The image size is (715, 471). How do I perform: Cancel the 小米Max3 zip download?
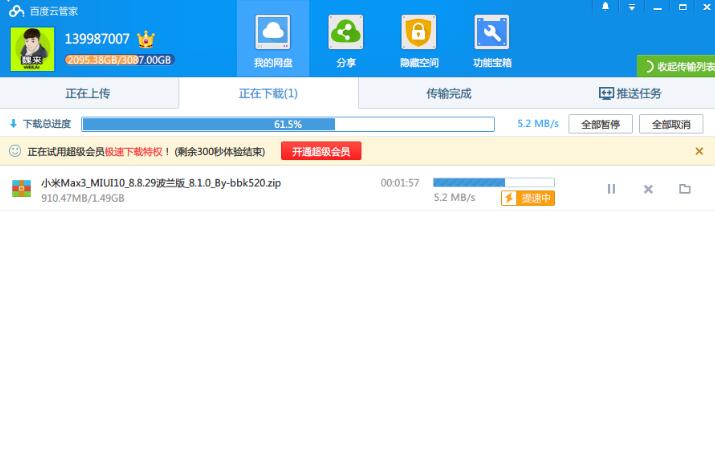[648, 189]
